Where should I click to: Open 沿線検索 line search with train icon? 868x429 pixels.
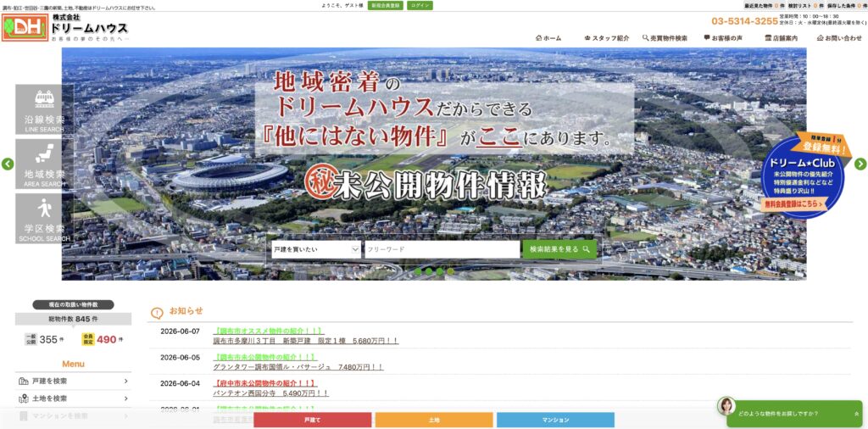pyautogui.click(x=44, y=109)
